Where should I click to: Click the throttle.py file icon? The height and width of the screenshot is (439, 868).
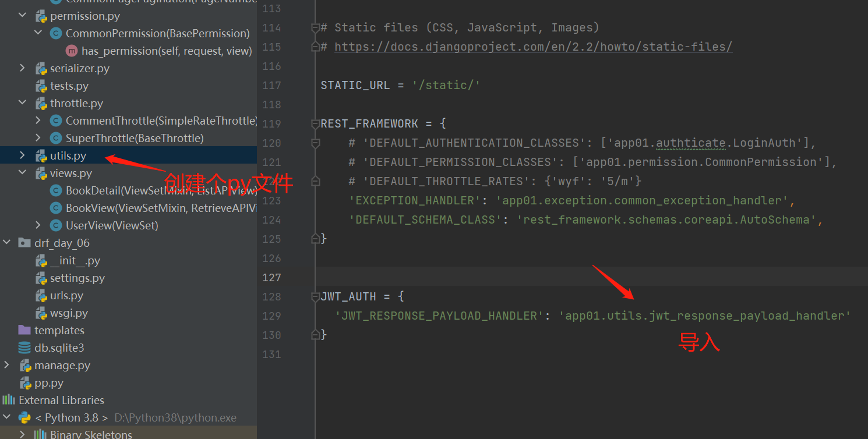(41, 104)
